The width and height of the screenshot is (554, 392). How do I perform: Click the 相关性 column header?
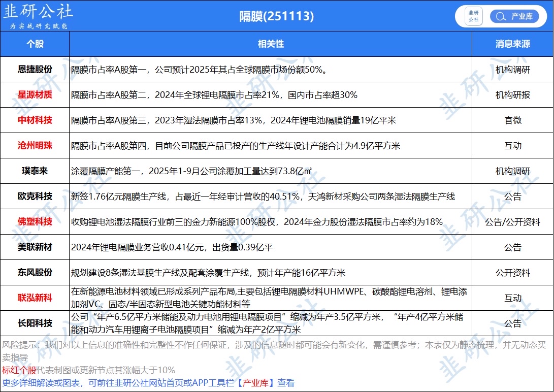pos(271,44)
